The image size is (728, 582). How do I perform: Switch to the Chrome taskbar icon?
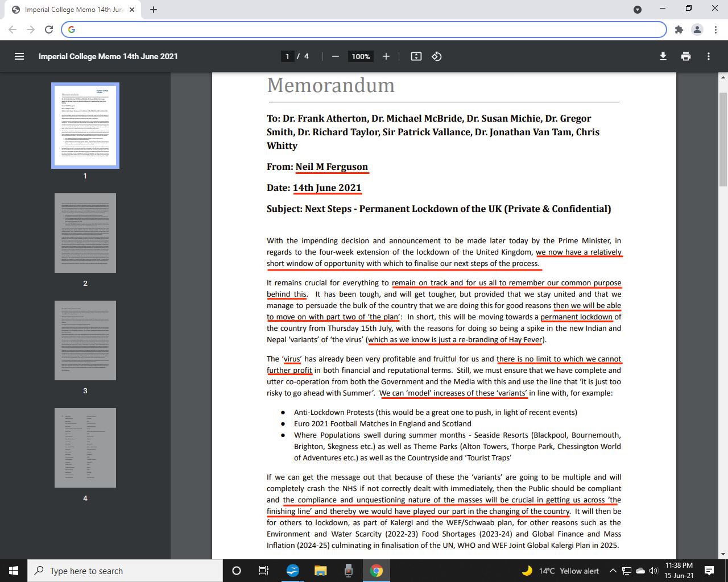tap(376, 571)
